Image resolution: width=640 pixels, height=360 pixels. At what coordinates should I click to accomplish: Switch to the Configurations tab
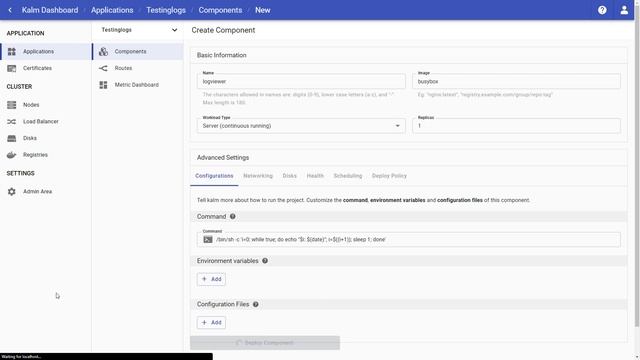(214, 176)
